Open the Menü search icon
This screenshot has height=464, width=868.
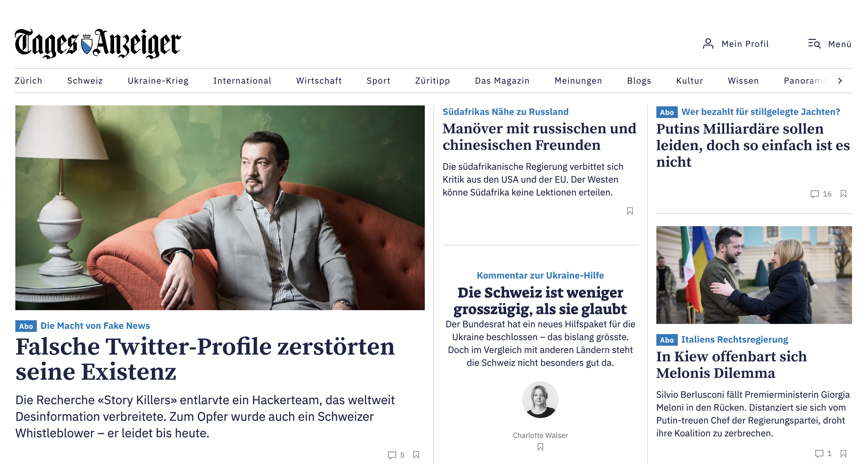pos(814,44)
